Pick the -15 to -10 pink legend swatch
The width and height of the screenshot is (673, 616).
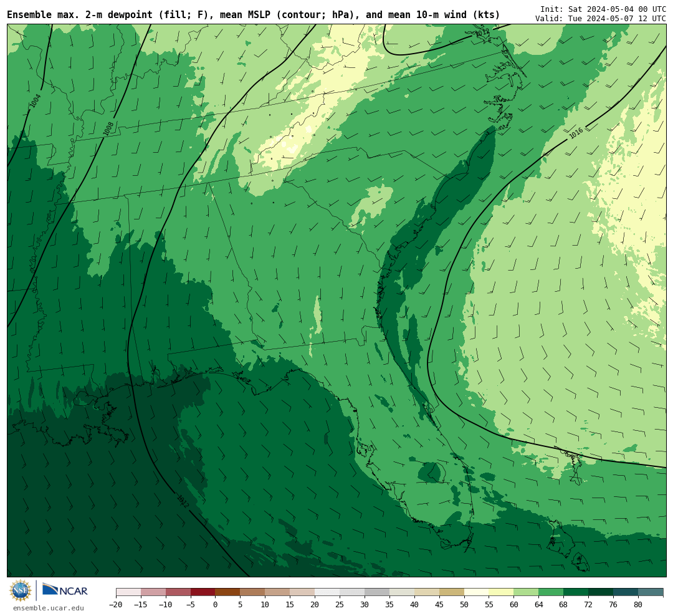(x=153, y=592)
